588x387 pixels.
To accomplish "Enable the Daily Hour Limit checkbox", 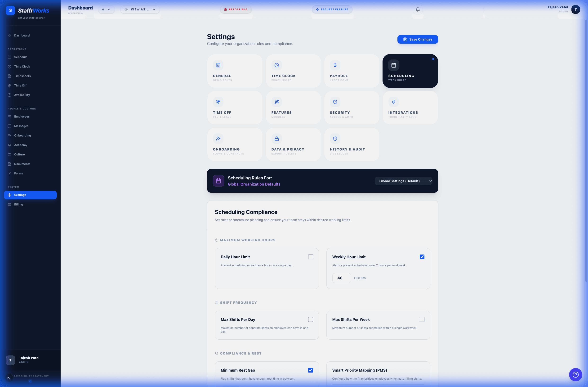I will tap(311, 257).
